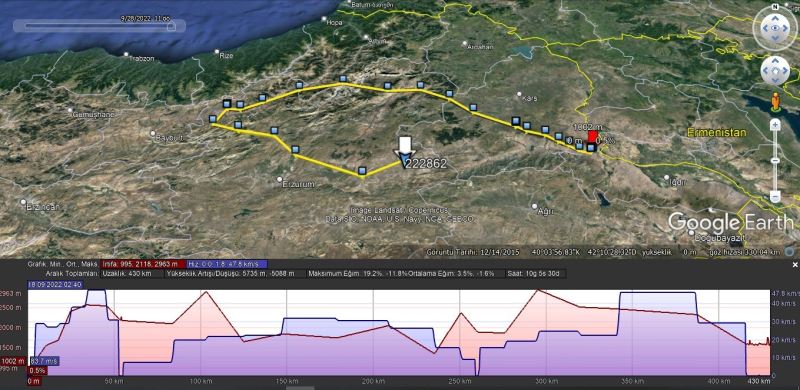Click the eye icon in the look joystick
The image size is (800, 390).
(775, 28)
